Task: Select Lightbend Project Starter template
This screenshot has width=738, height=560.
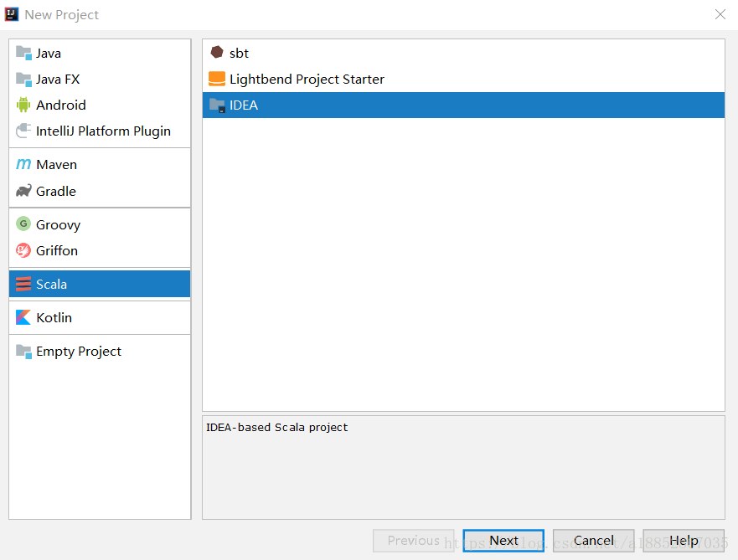Action: point(463,79)
